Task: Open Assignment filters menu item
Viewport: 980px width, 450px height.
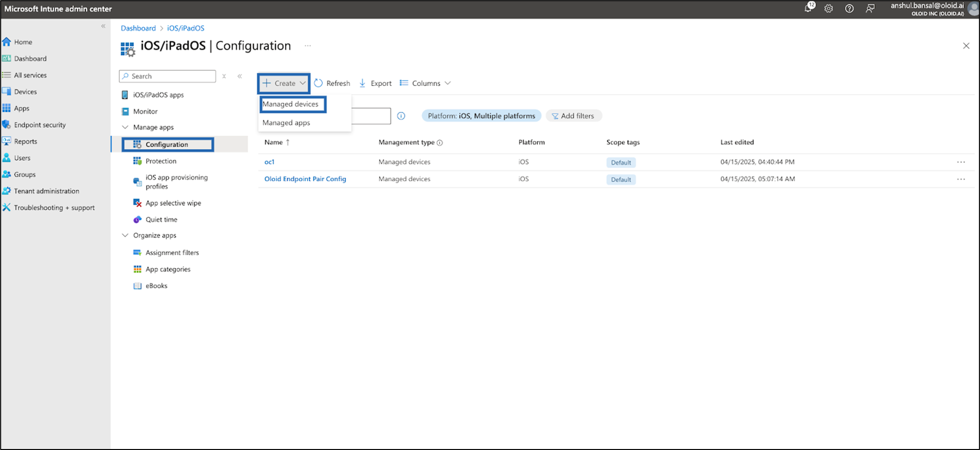Action: (172, 253)
